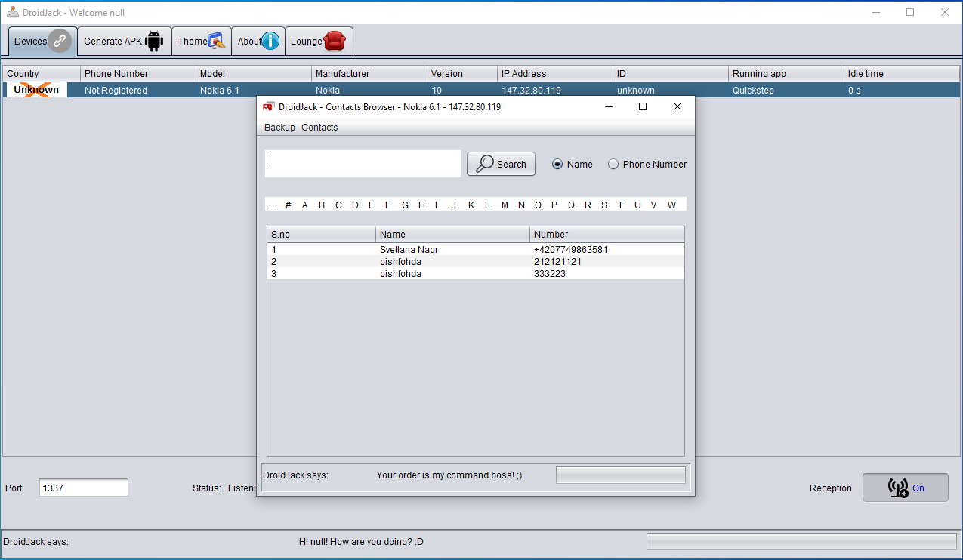Viewport: 963px width, 560px height.
Task: Open the Contacts menu in Contacts Browser
Action: tap(319, 127)
